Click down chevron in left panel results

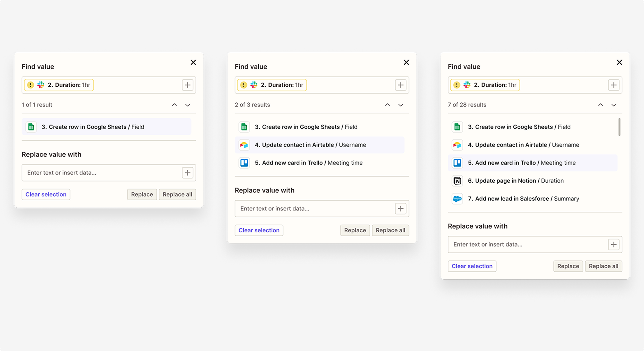pyautogui.click(x=188, y=105)
